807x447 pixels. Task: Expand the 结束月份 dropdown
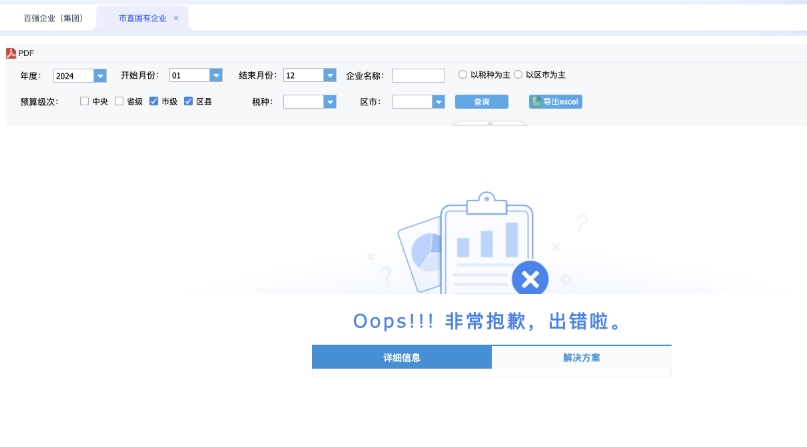(330, 75)
